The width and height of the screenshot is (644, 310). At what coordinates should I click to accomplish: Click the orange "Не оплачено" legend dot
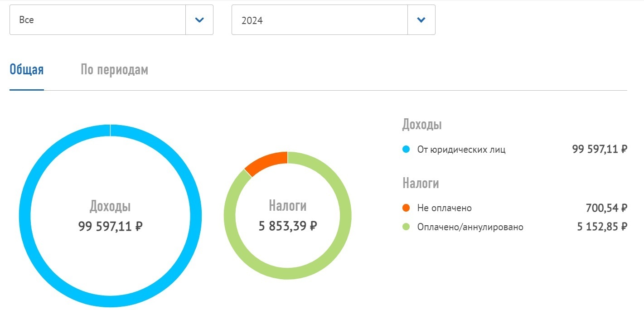406,208
